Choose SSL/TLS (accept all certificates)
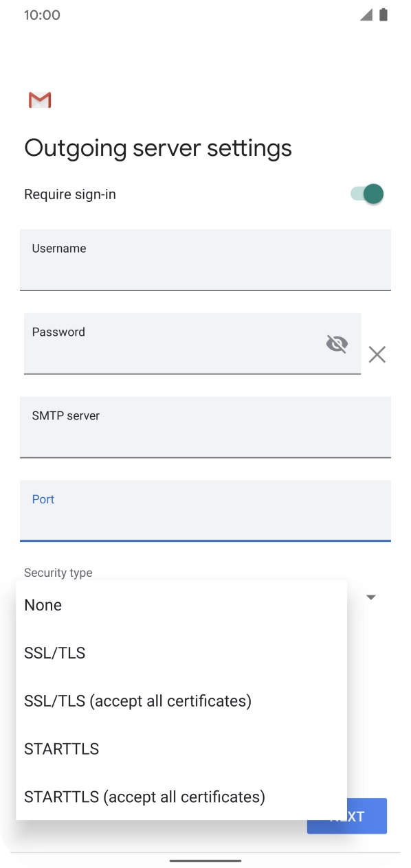Viewport: 411px width, 868px height. (x=137, y=700)
